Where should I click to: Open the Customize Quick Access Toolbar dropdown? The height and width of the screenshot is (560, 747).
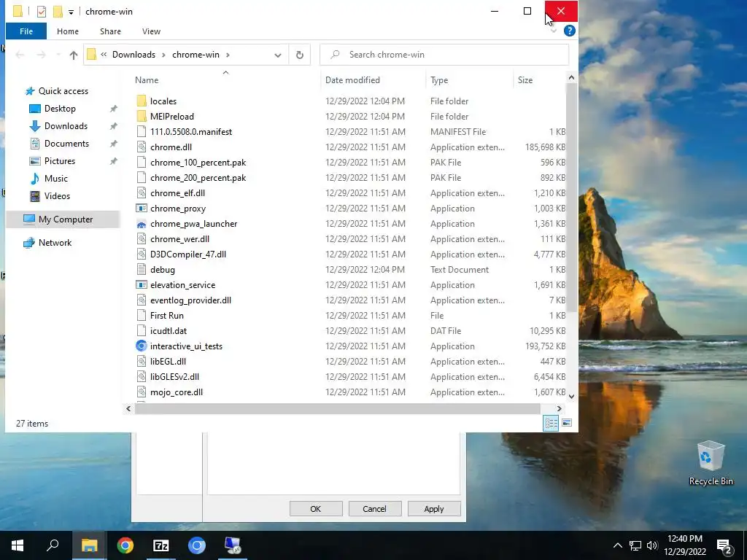click(x=71, y=12)
